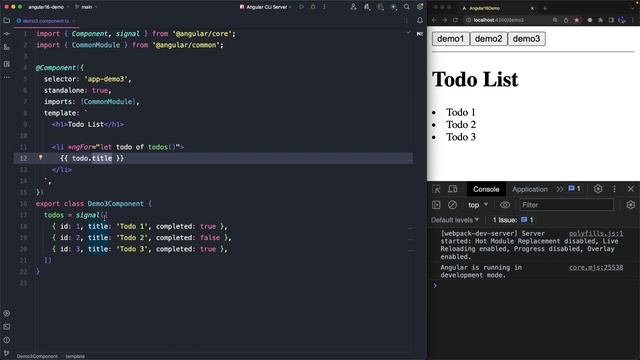Open the terminal tool window icon
The height and width of the screenshot is (360, 640).
click(x=7, y=327)
